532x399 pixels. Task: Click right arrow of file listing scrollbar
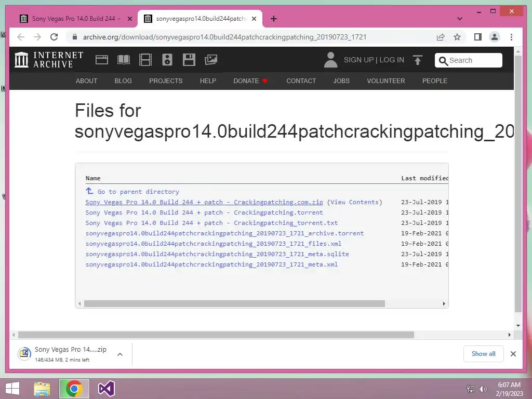444,303
